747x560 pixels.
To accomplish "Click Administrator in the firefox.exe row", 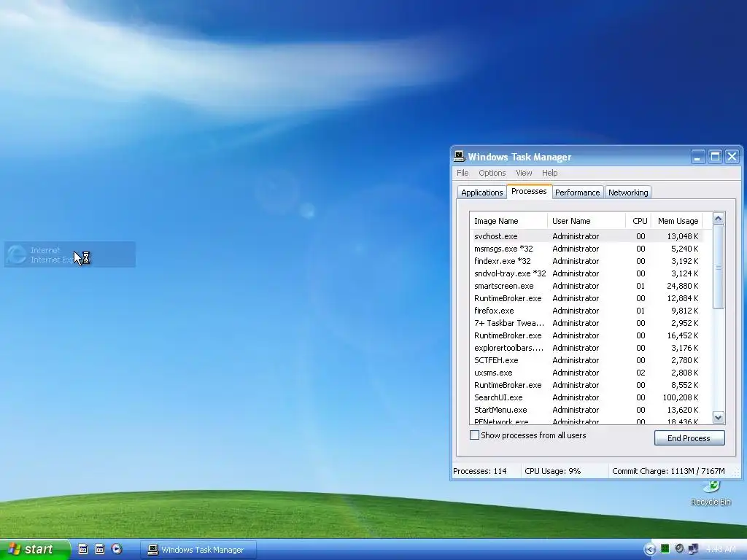I will [x=576, y=311].
